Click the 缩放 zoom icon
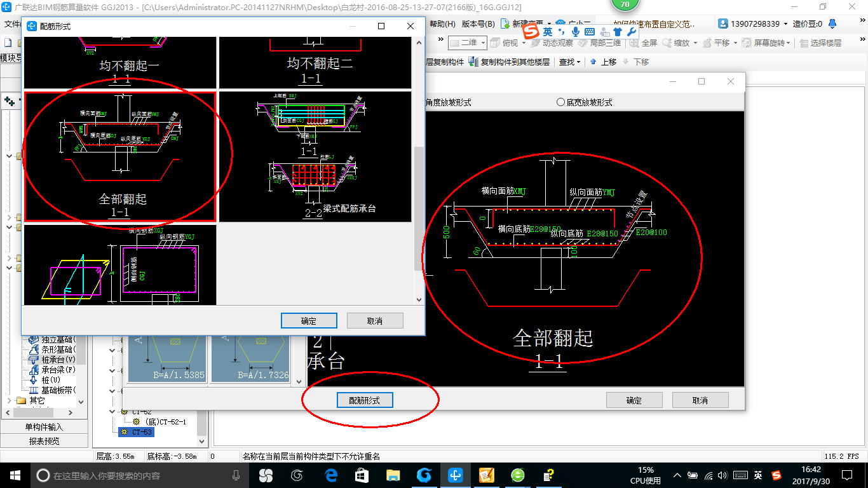Screen dimensions: 868x488 tap(667, 43)
